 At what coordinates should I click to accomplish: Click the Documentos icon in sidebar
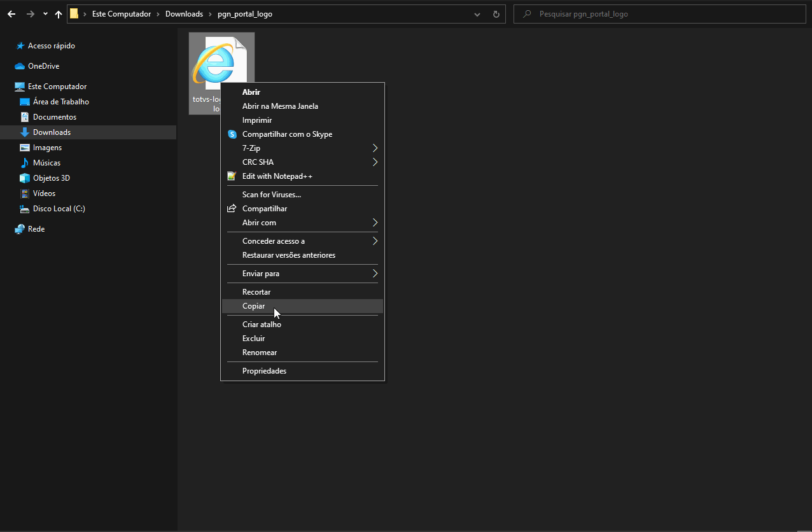tap(25, 117)
